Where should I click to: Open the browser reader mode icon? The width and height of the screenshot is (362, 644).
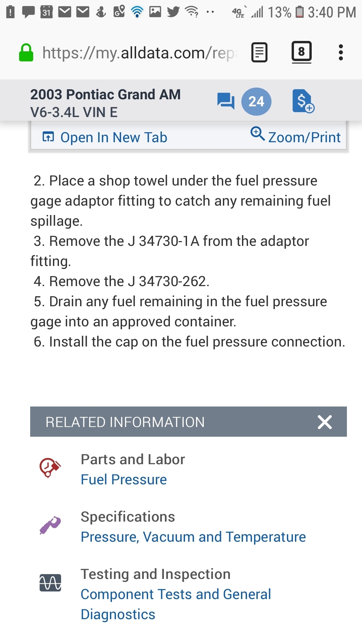click(x=259, y=53)
